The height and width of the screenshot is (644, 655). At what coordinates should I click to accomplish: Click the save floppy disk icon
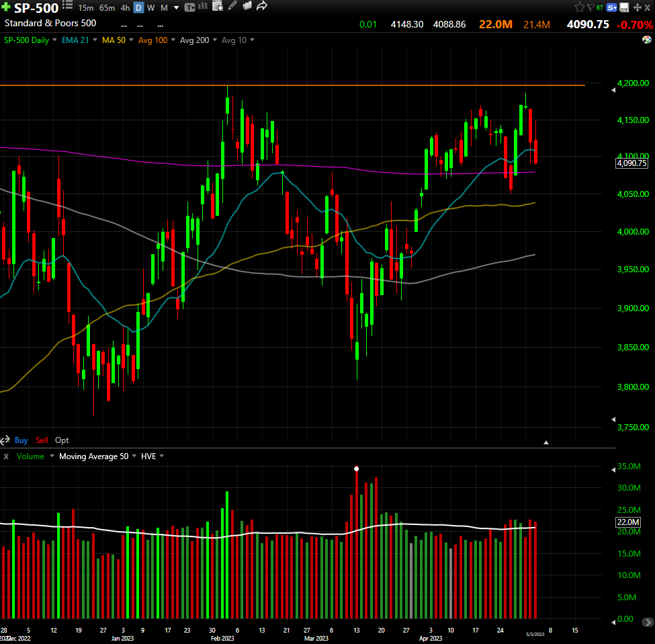pos(624,7)
